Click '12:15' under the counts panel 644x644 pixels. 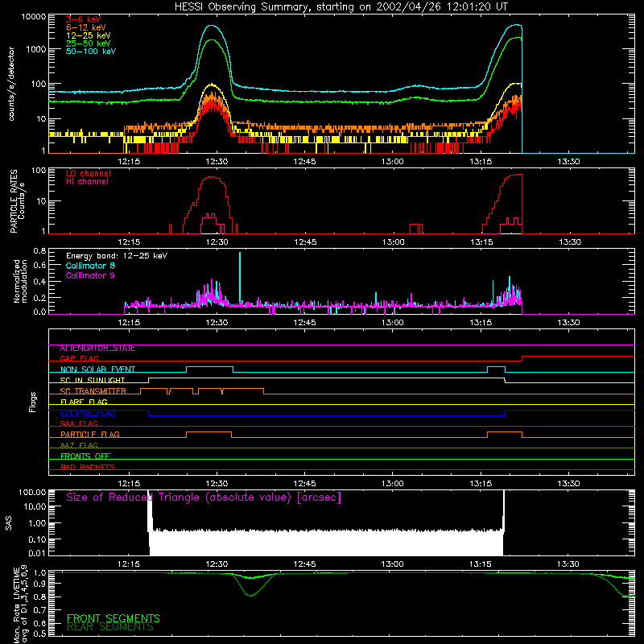pos(129,162)
